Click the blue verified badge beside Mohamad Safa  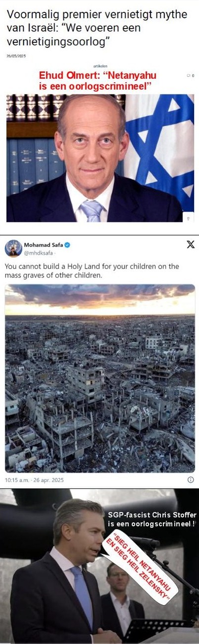click(67, 244)
